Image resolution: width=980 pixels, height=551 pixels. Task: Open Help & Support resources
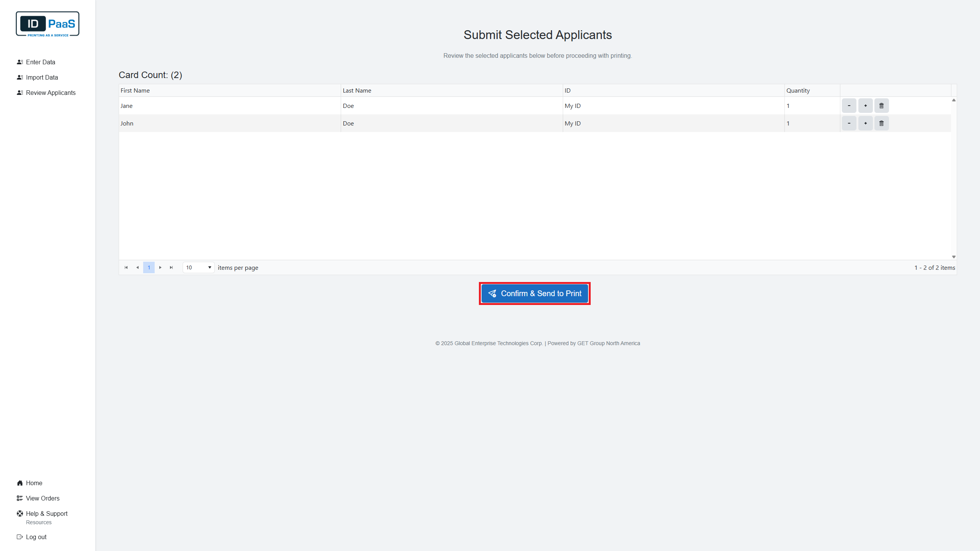[46, 514]
